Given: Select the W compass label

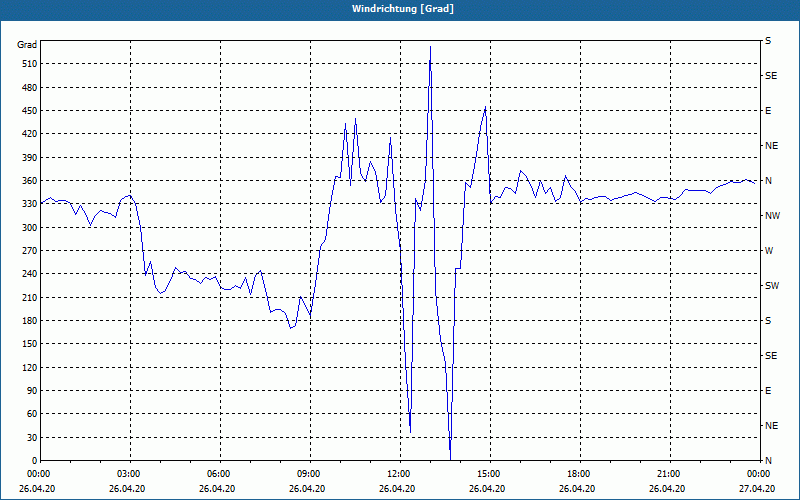Looking at the screenshot, I should (769, 251).
